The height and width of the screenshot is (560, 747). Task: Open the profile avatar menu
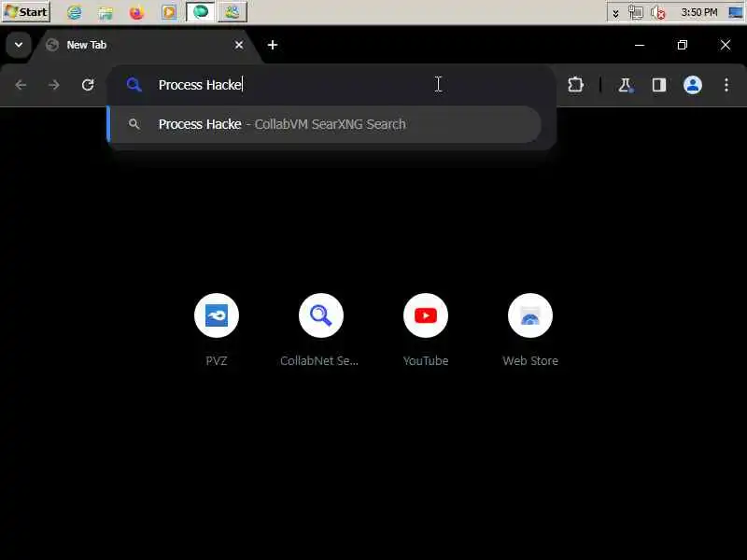693,85
